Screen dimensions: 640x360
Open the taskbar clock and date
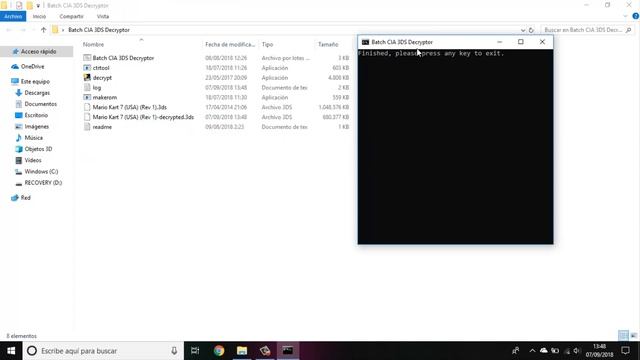(599, 351)
